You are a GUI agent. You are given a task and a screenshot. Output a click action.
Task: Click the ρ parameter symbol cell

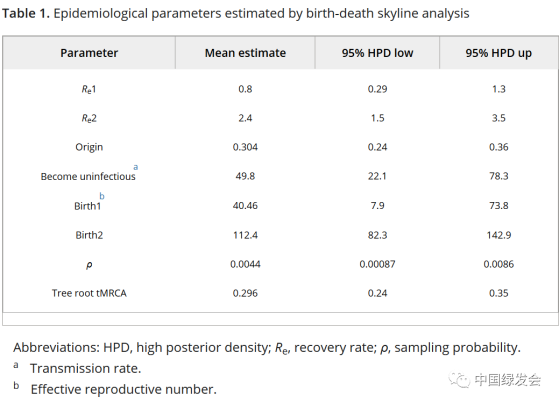coord(89,265)
